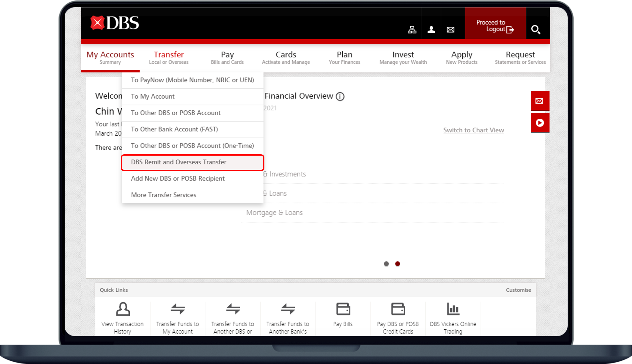The image size is (632, 364).
Task: Click the red side mail icon
Action: pos(540,101)
